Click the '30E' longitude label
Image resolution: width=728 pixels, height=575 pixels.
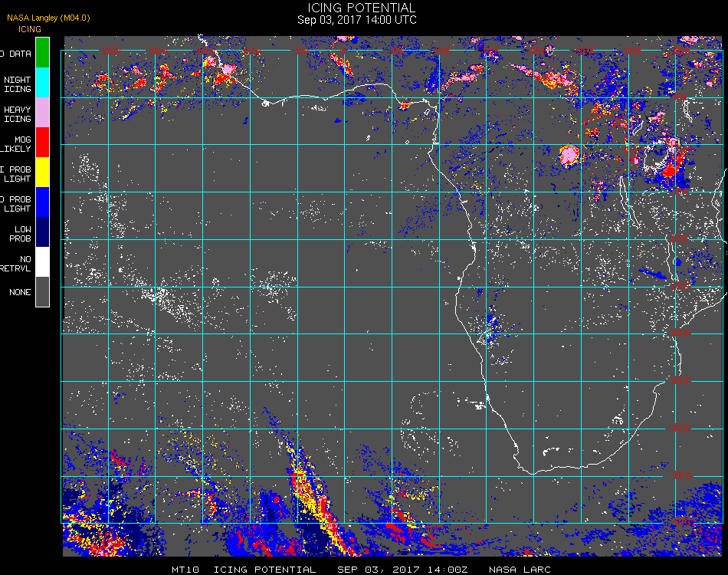point(633,51)
